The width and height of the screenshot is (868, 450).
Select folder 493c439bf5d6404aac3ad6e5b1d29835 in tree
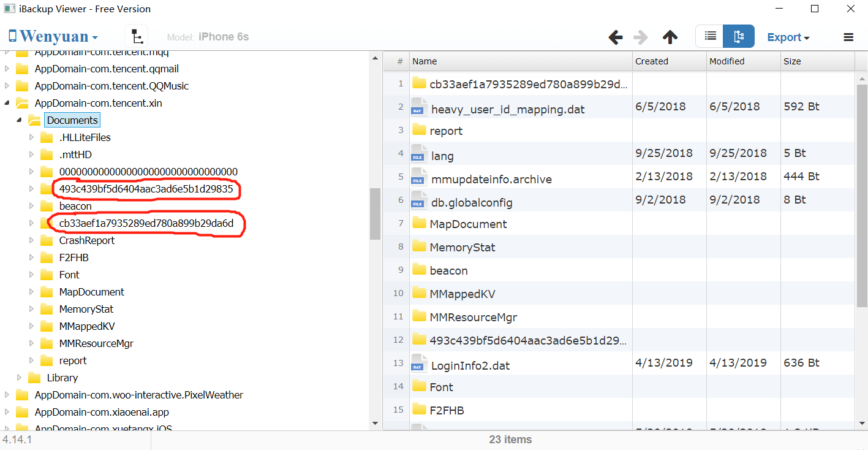pyautogui.click(x=146, y=189)
